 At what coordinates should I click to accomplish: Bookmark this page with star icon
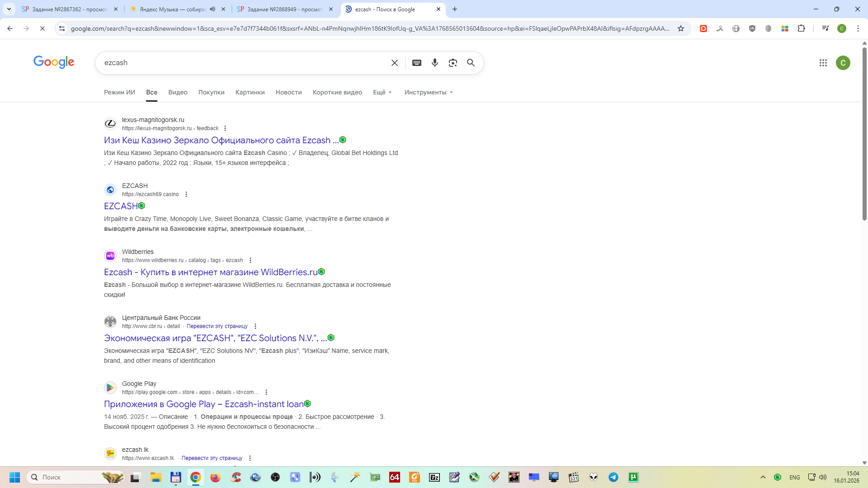(681, 28)
